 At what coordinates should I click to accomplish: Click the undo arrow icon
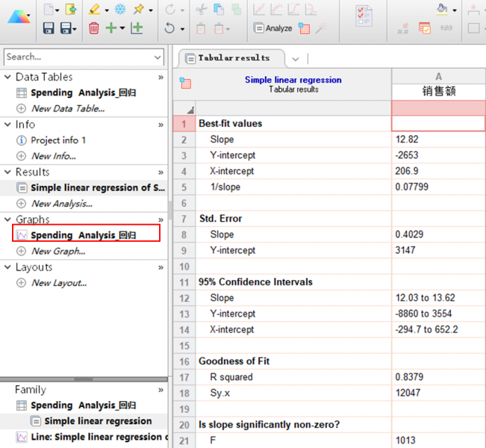(169, 28)
